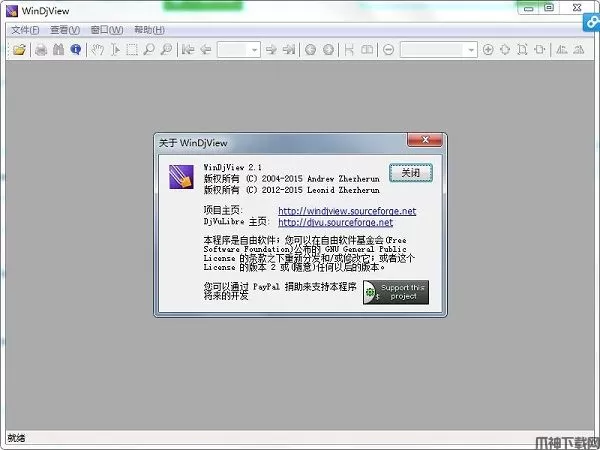Click the Find binoculars icon
Viewport: 600px width, 450px height.
(x=58, y=50)
